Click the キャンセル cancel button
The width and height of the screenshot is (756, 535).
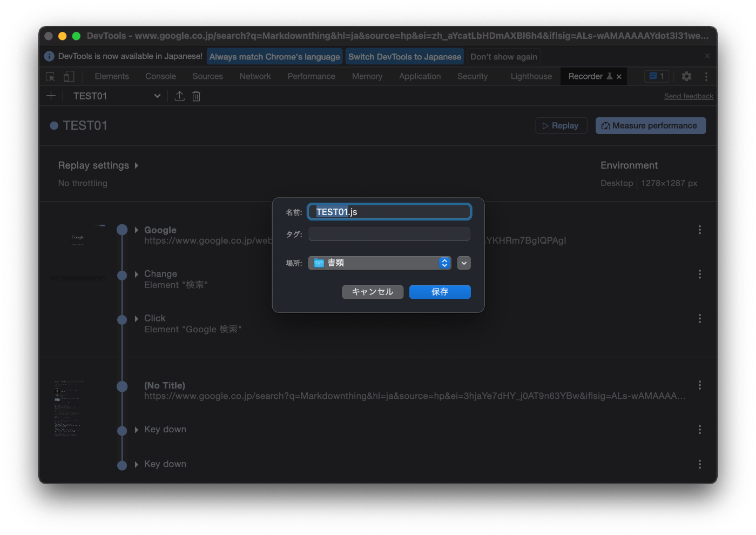tap(373, 292)
